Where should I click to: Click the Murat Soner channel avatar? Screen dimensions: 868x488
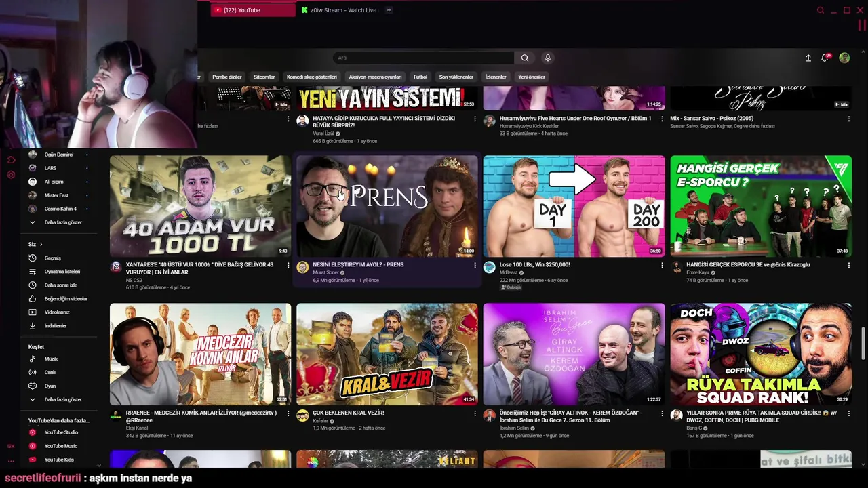(x=302, y=268)
